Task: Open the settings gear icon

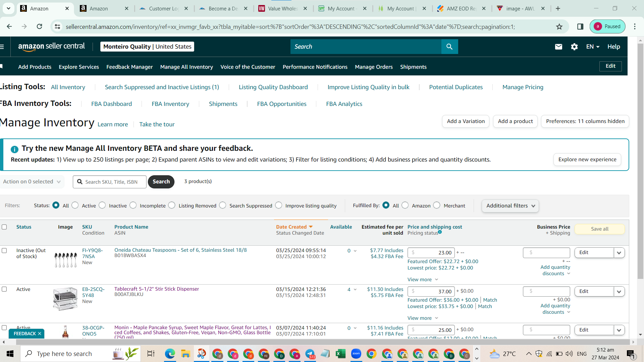Action: pyautogui.click(x=574, y=47)
